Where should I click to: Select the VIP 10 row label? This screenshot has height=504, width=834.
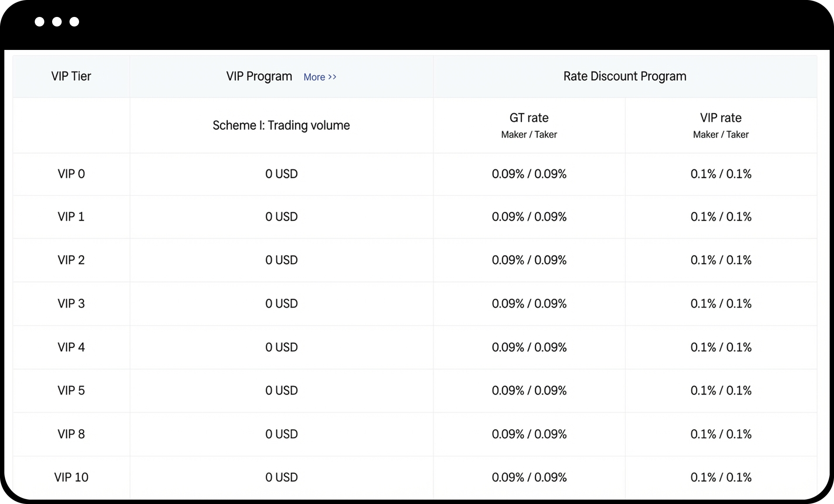71,478
